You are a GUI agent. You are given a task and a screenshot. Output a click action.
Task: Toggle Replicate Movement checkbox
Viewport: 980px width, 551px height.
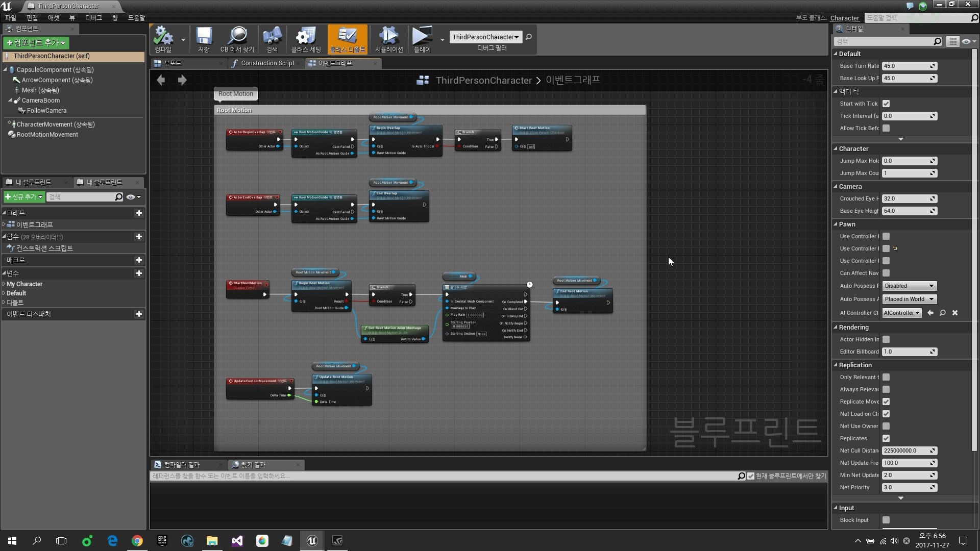[x=886, y=402]
